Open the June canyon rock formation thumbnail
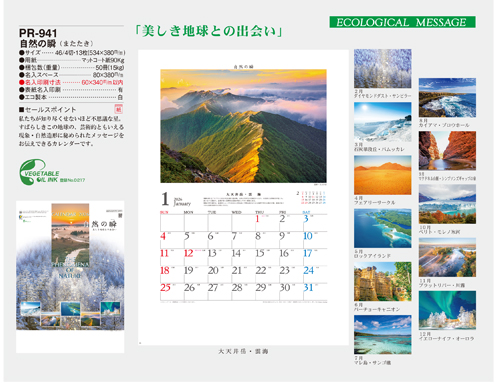 [383, 282]
